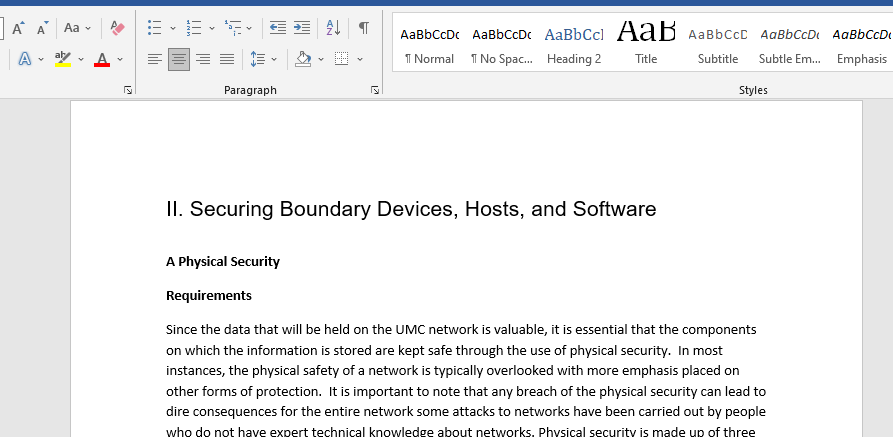Justify paragraph text
This screenshot has height=437, width=893.
pyautogui.click(x=227, y=59)
